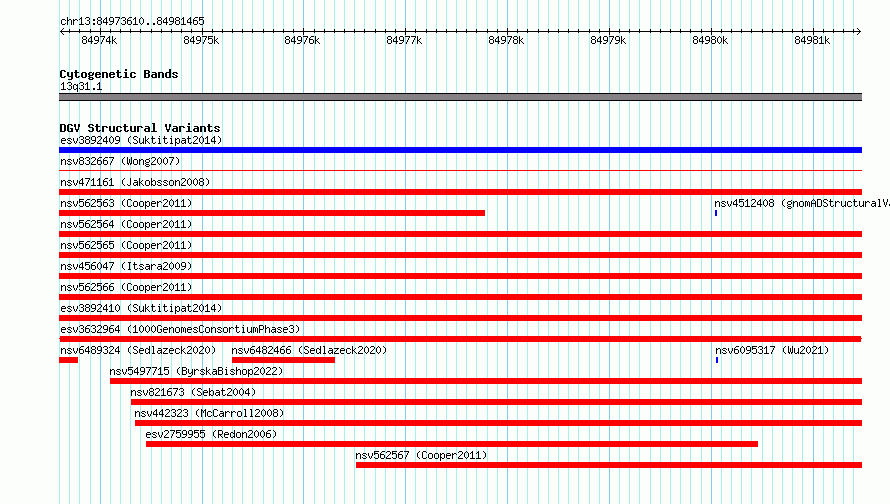Select the nsv821673 red bar
The width and height of the screenshot is (890, 504).
coord(497,402)
